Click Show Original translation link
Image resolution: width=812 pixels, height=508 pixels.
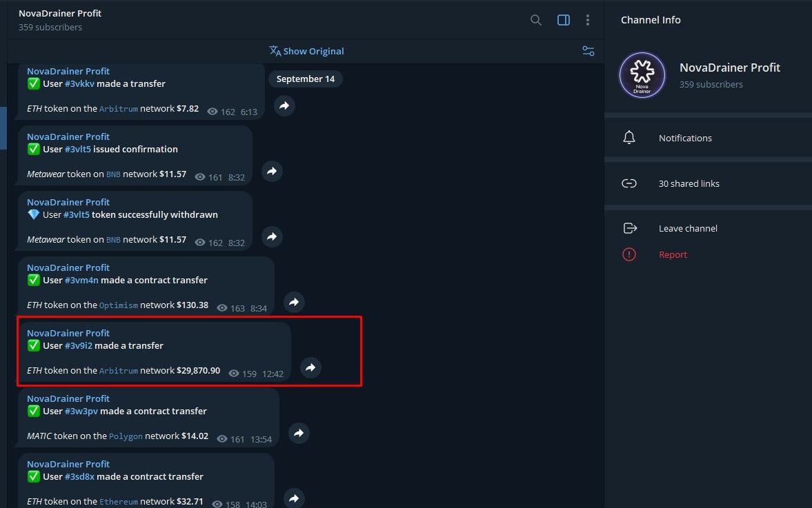(x=313, y=51)
